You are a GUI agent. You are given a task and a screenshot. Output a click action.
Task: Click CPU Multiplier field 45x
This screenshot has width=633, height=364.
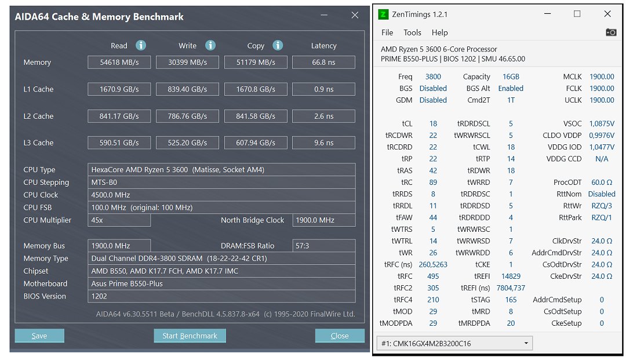coord(119,220)
